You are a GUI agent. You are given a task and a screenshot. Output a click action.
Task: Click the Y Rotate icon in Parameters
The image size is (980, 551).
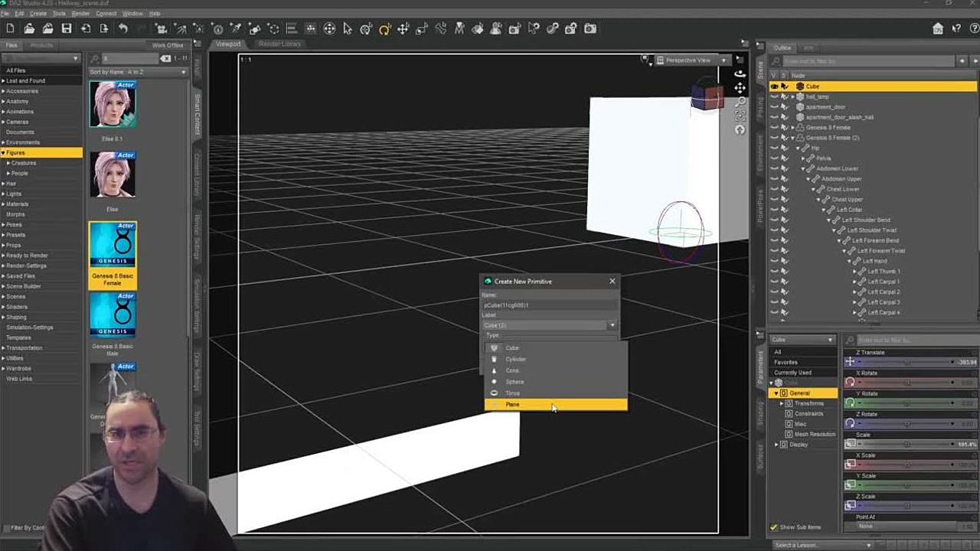click(x=850, y=403)
